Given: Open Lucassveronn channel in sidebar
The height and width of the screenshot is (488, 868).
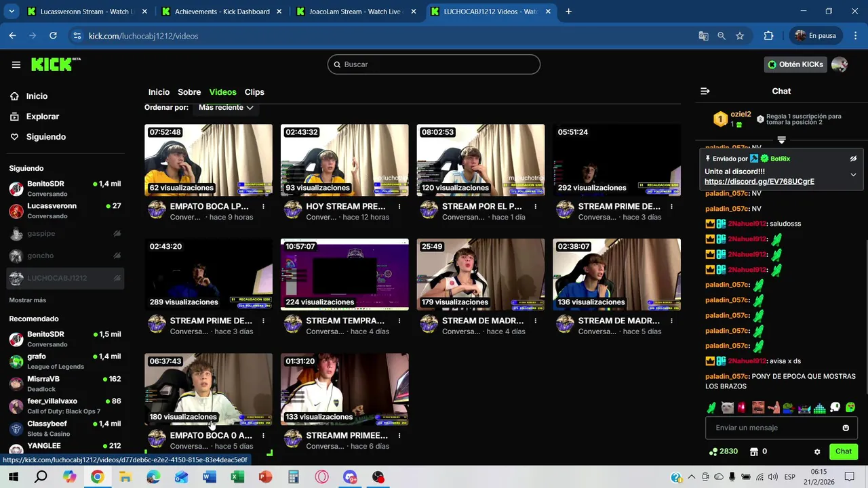Looking at the screenshot, I should tap(65, 211).
